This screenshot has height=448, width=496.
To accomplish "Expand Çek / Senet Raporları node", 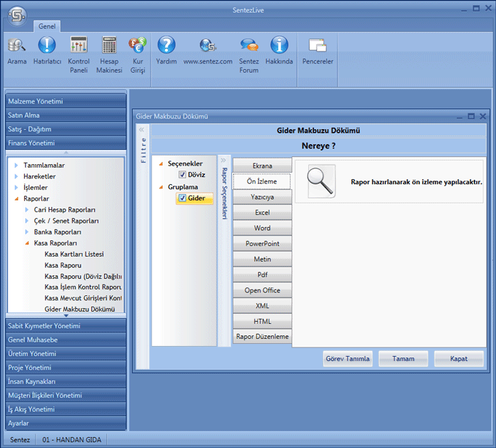I will pyautogui.click(x=27, y=220).
